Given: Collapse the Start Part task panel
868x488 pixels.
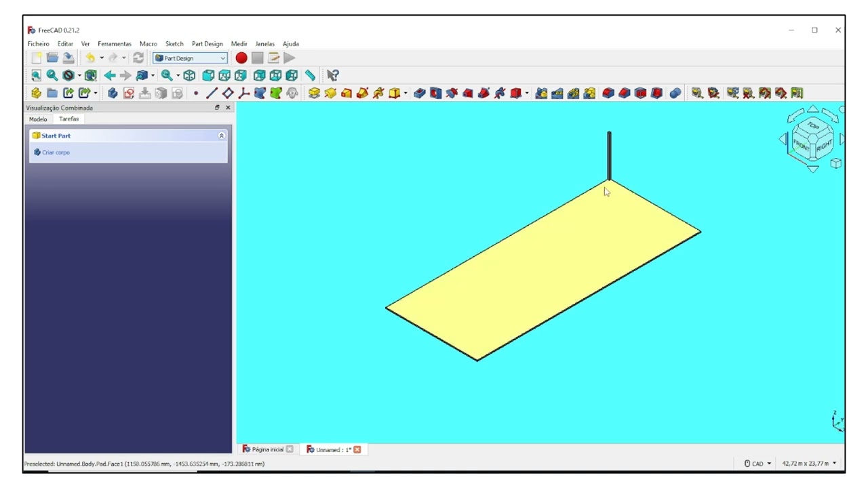Looking at the screenshot, I should 221,136.
